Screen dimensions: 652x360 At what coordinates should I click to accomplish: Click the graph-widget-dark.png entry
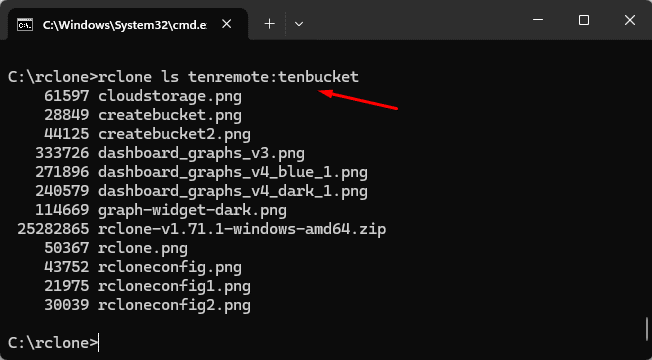pos(192,210)
